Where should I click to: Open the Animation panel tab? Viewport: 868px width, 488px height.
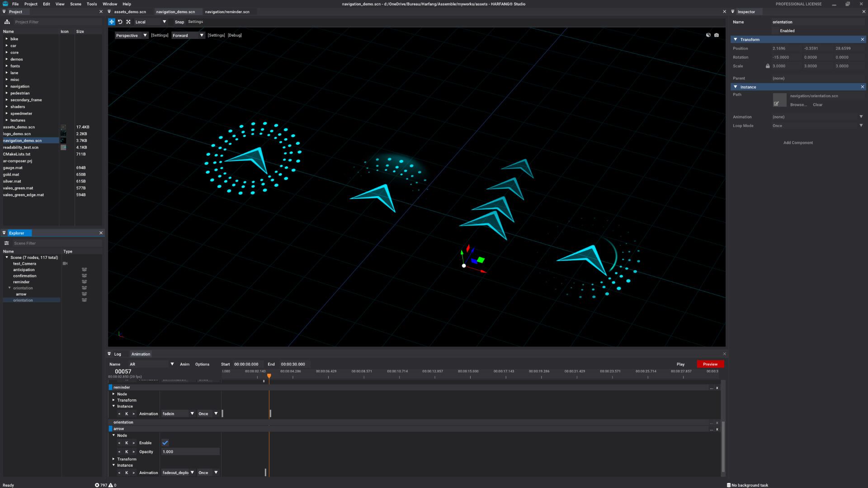point(140,354)
